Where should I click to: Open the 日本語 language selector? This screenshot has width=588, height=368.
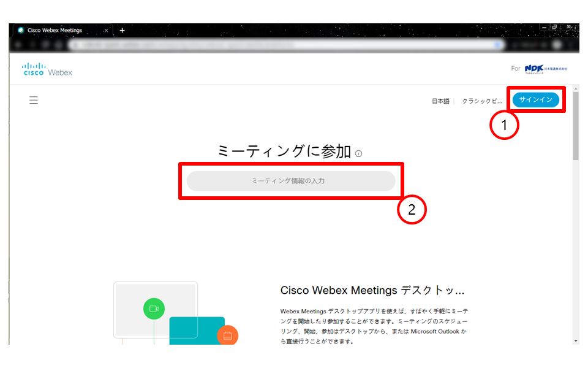click(440, 101)
